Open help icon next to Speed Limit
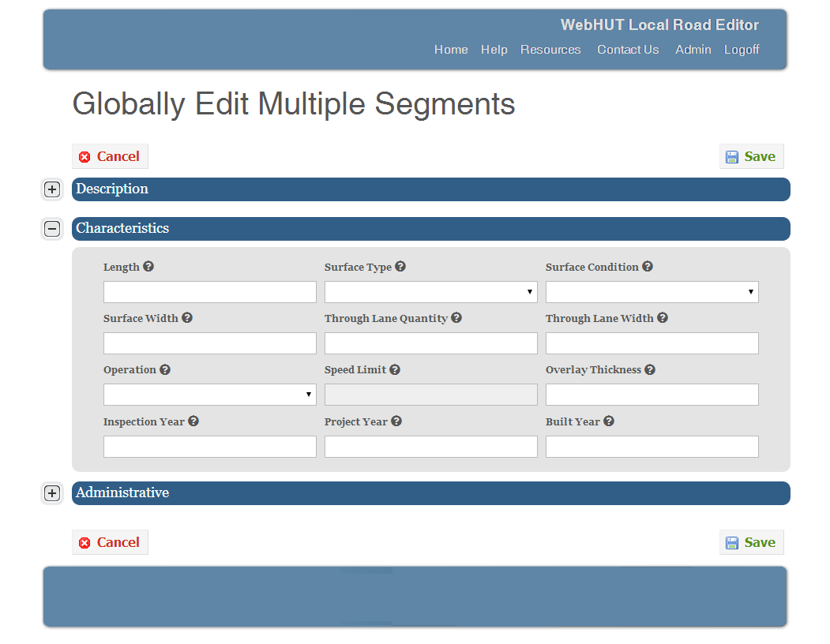This screenshot has height=644, width=830. [x=394, y=369]
